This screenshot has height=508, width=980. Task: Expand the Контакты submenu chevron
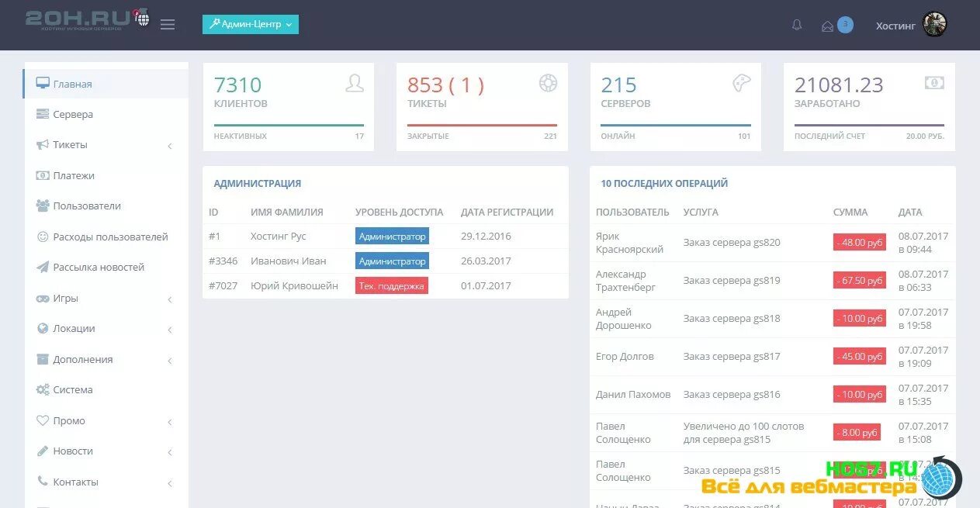click(x=169, y=482)
